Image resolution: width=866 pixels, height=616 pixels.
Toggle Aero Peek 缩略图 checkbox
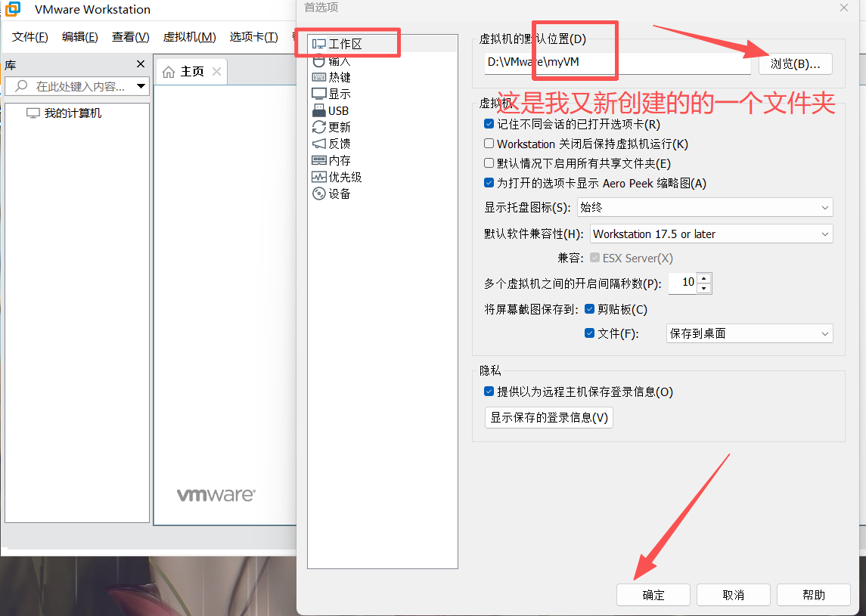pos(489,182)
